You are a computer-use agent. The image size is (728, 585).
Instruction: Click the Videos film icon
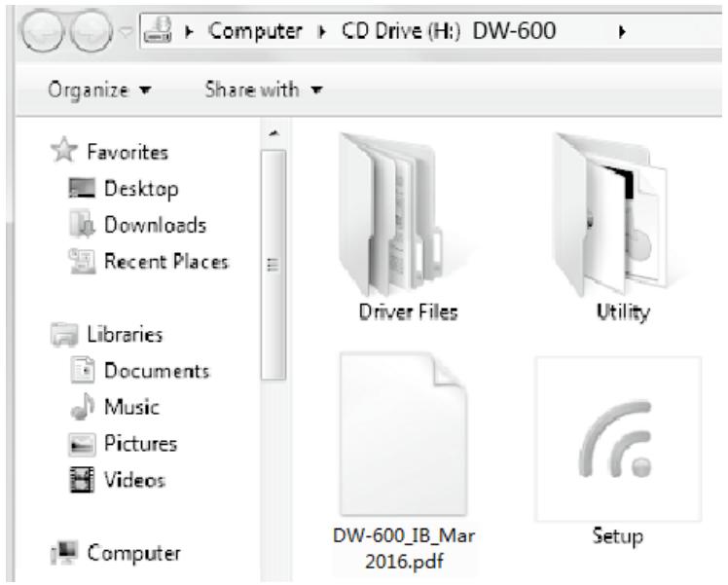point(82,480)
